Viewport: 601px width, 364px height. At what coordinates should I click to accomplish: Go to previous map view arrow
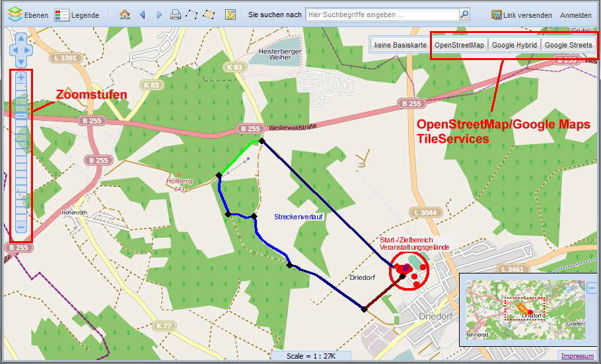point(142,15)
